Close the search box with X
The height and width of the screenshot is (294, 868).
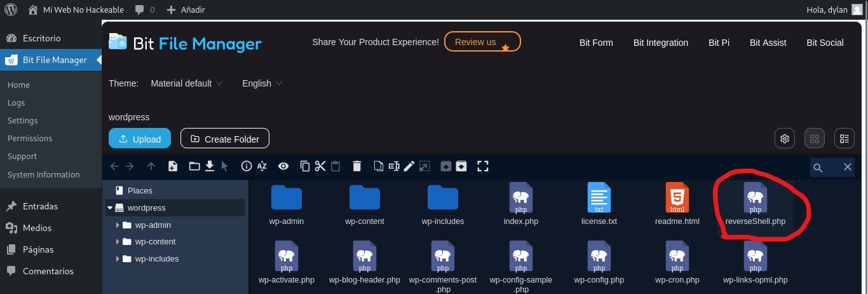point(848,167)
